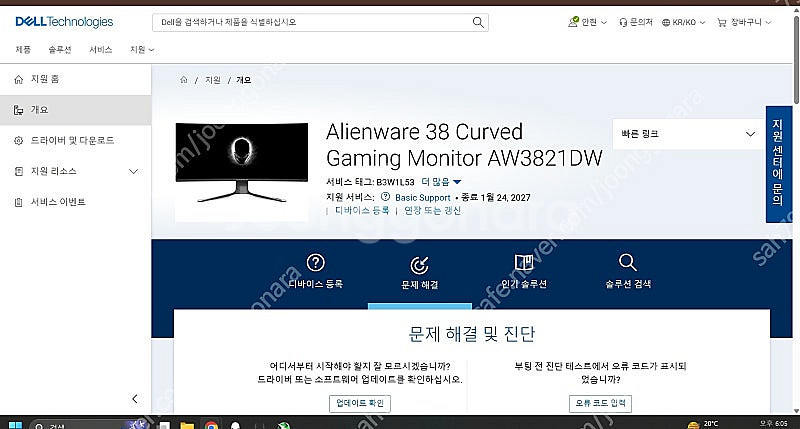Select the 솔루션 검색 tab
The image size is (800, 429).
[x=628, y=271]
